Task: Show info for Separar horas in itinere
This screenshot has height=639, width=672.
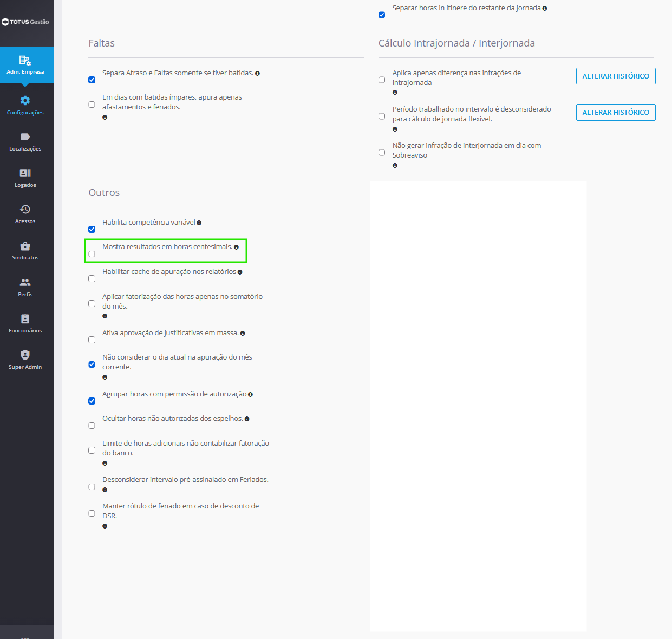Action: [x=545, y=9]
